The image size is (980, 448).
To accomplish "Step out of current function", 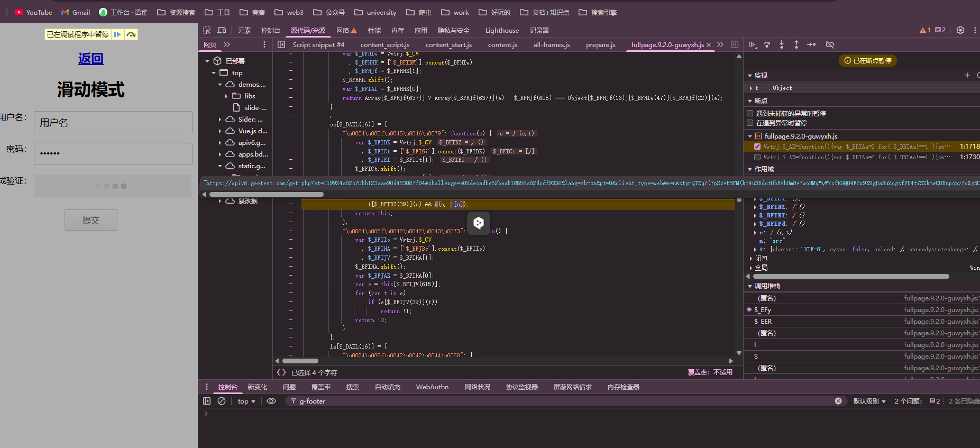I will tap(796, 45).
